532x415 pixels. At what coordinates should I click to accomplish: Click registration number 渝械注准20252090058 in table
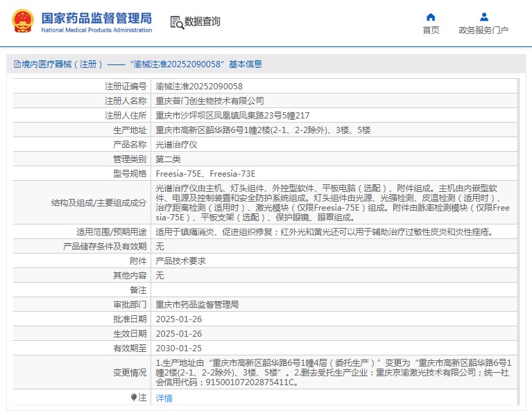point(199,87)
